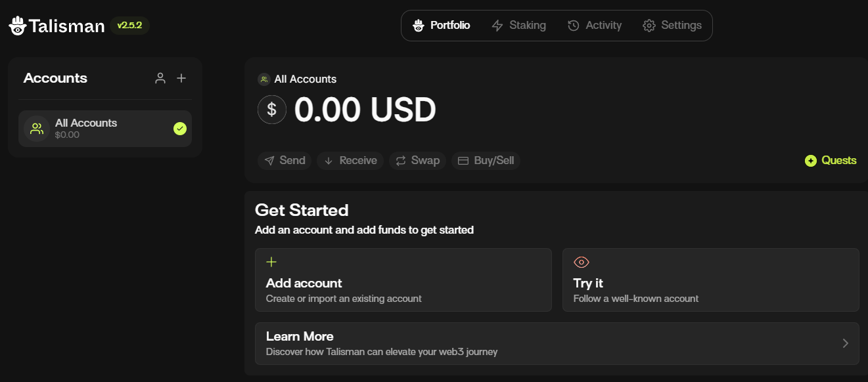Open the Settings tab
The width and height of the screenshot is (868, 382).
[x=672, y=26]
